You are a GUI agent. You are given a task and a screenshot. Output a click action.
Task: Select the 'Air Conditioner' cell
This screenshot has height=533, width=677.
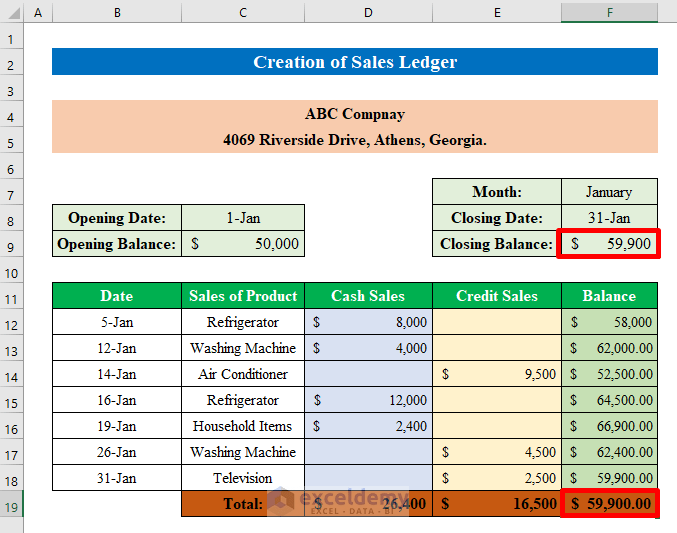pyautogui.click(x=243, y=374)
